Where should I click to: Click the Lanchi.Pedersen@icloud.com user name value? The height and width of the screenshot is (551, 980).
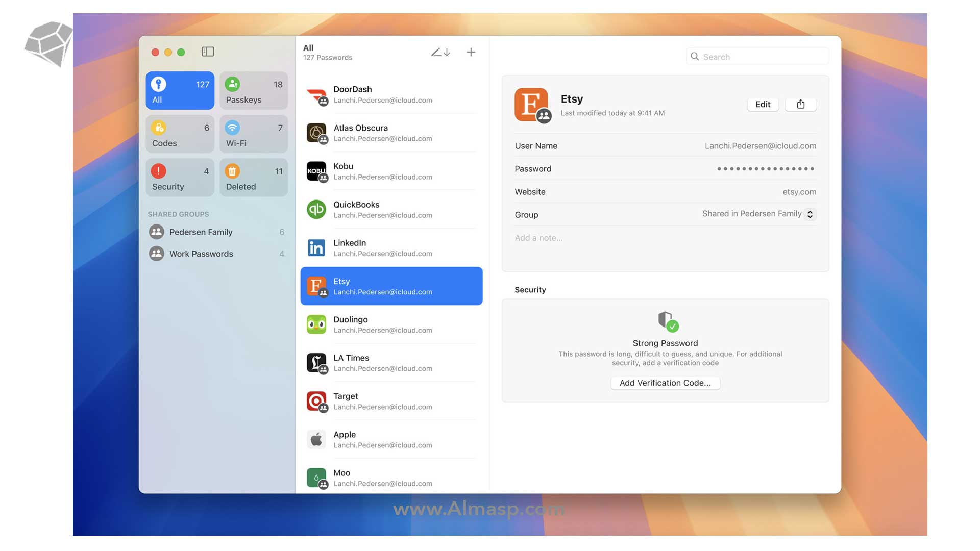761,146
